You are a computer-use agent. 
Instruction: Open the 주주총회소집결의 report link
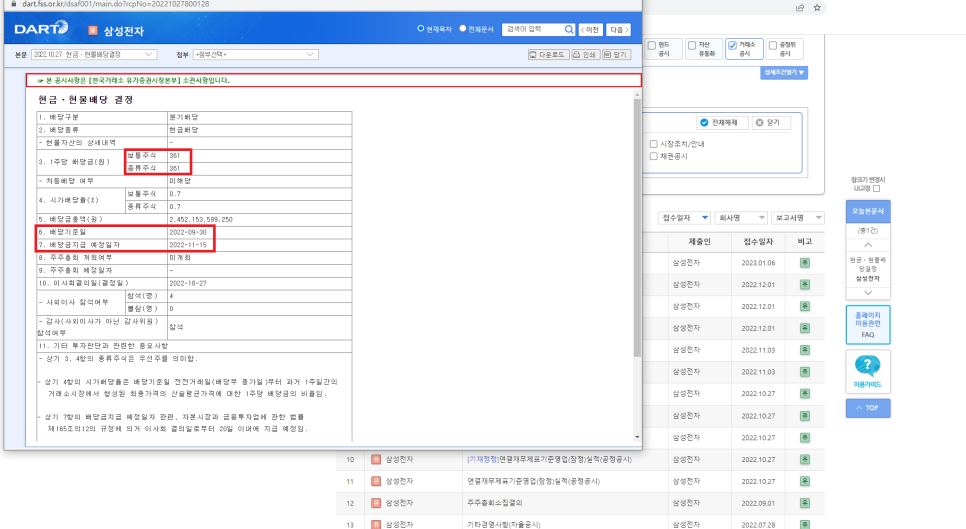495,503
